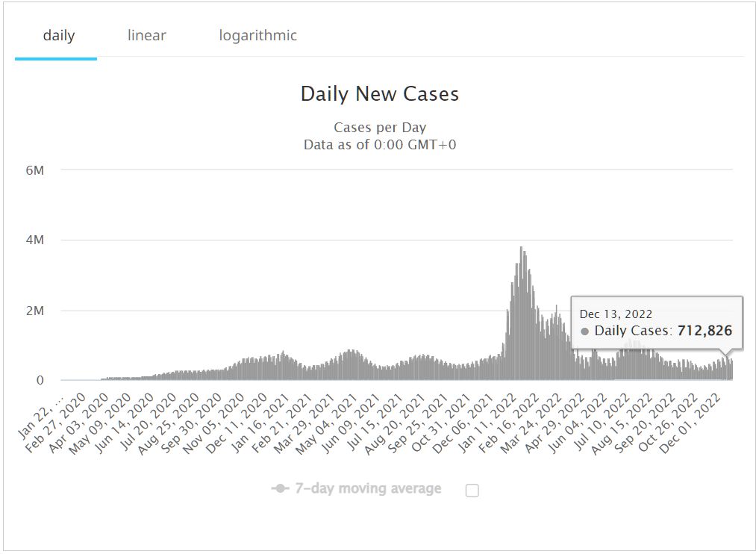Click the Daily New Cases chart title
The height and width of the screenshot is (554, 756).
(x=379, y=94)
